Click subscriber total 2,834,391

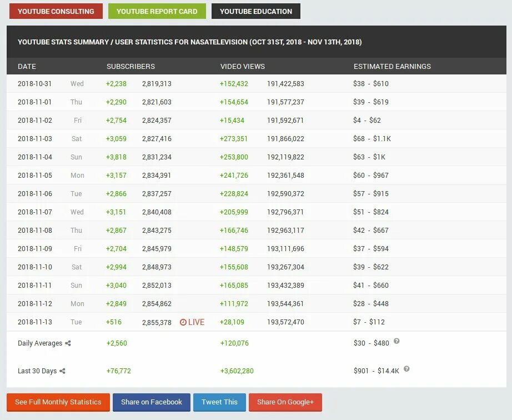157,176
